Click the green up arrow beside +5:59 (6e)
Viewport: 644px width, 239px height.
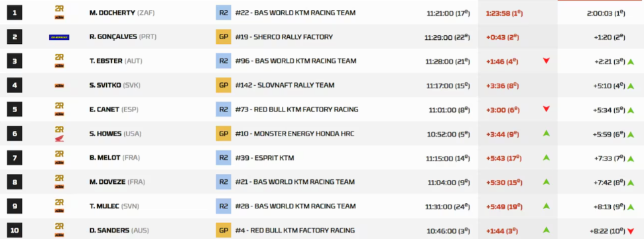[631, 135]
